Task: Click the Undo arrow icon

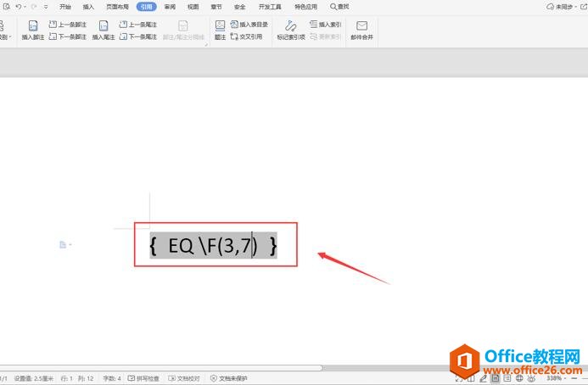Action: pos(19,7)
